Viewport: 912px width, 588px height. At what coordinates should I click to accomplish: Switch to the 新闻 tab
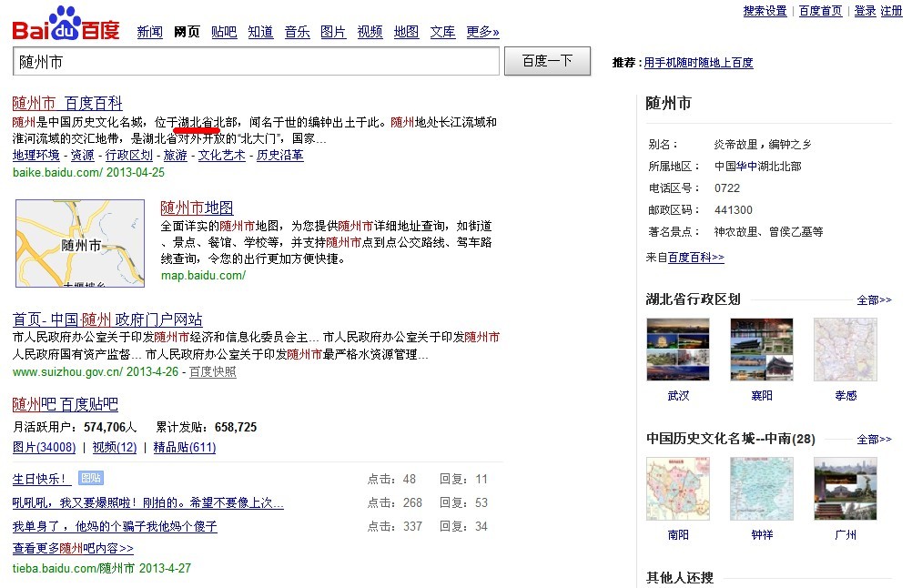click(x=150, y=32)
